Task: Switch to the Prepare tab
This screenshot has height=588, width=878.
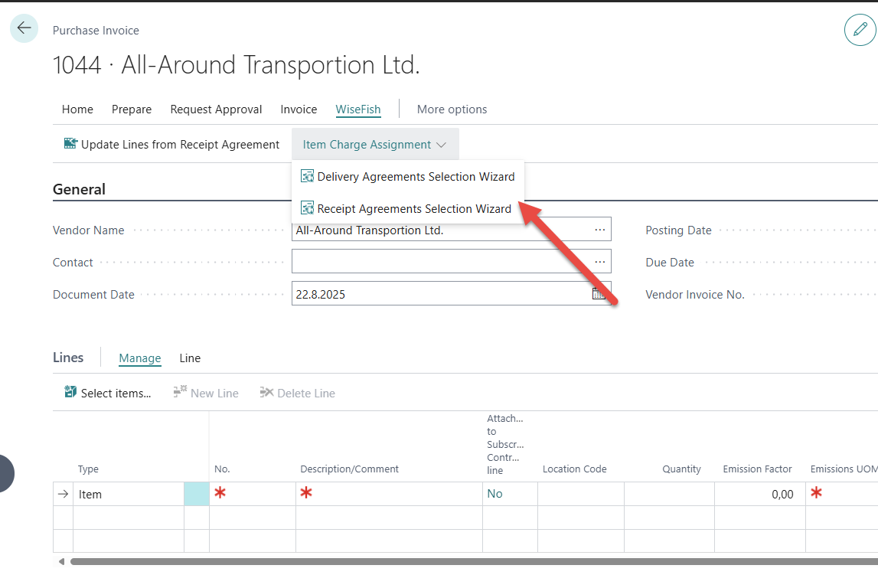Action: (132, 109)
